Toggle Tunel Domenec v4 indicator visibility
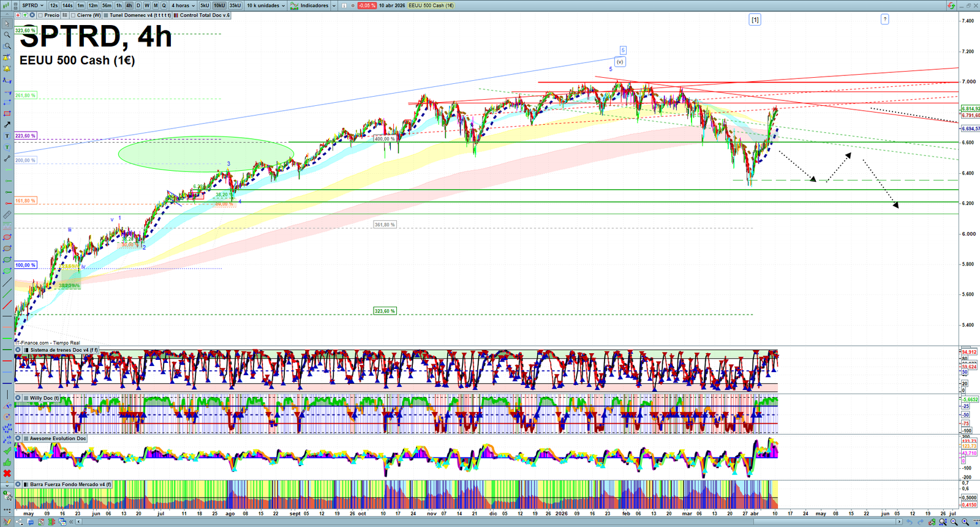 [x=106, y=15]
